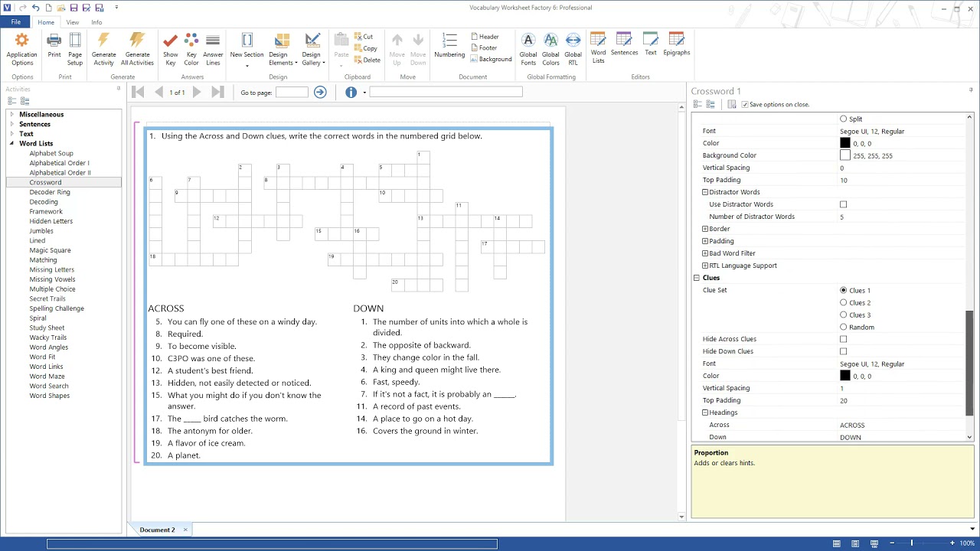Expand RTL Language Support group
The height and width of the screenshot is (551, 980).
point(705,266)
